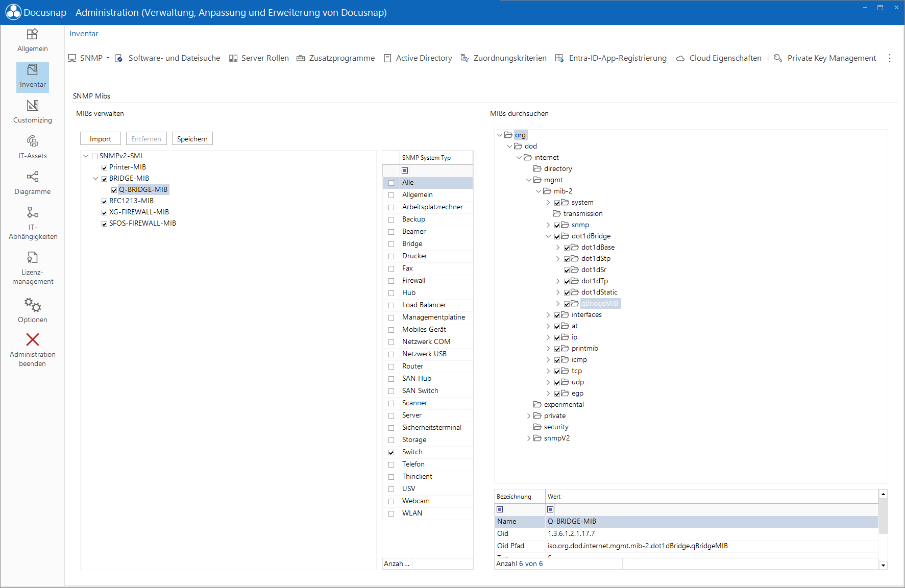The height and width of the screenshot is (588, 905).
Task: Open the toolbar overflow three-dot menu
Action: pos(890,58)
